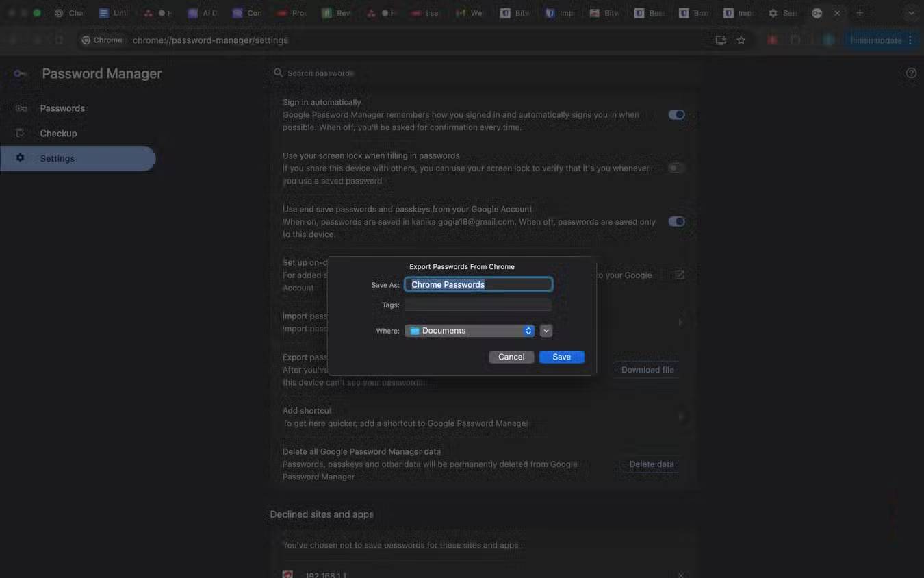Click the Download file button
The width and height of the screenshot is (924, 578).
click(647, 370)
